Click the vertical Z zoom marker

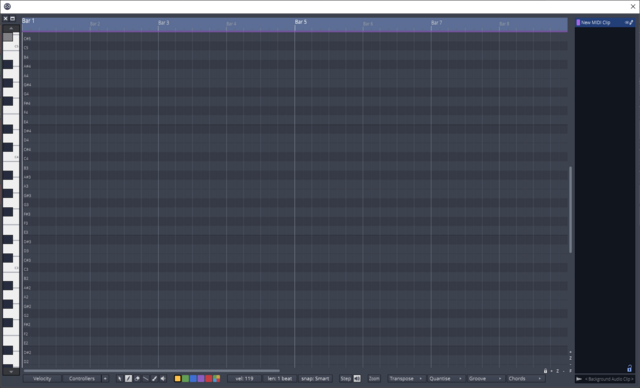570,358
